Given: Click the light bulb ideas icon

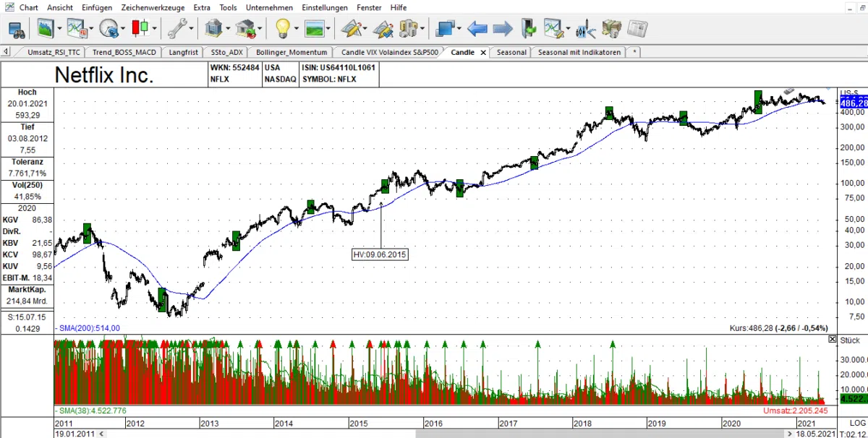Looking at the screenshot, I should (x=282, y=29).
